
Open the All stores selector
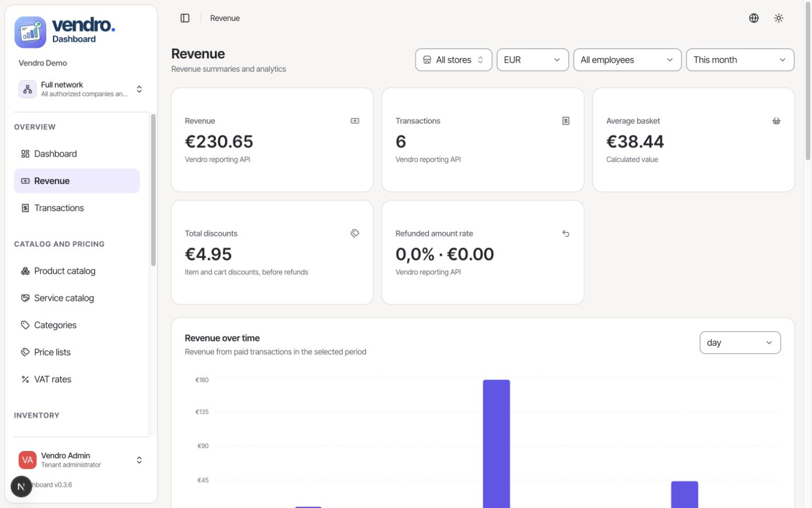pos(454,60)
